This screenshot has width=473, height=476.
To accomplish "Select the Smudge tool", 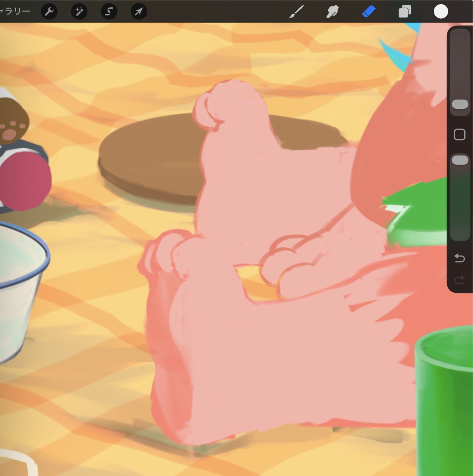I will pyautogui.click(x=333, y=12).
